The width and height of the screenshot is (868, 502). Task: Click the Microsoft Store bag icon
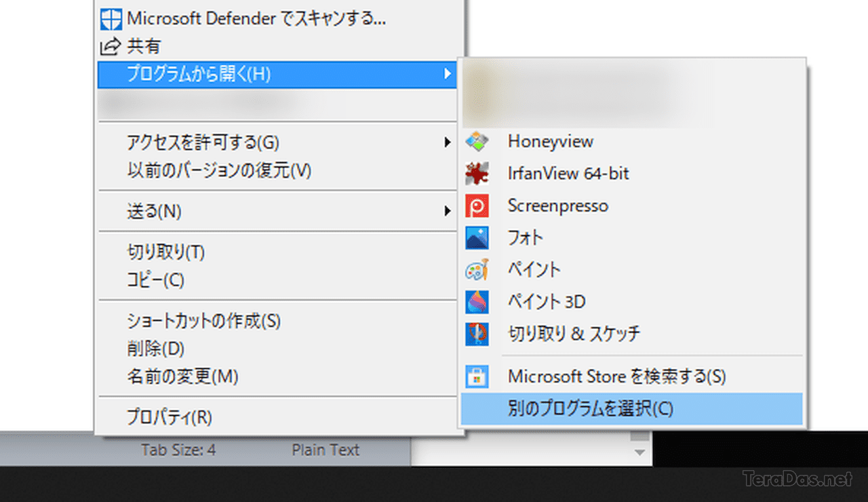[477, 376]
